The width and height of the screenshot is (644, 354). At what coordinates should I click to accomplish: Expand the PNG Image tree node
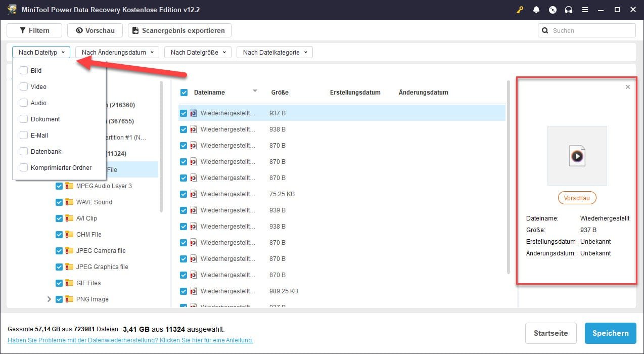click(x=49, y=299)
